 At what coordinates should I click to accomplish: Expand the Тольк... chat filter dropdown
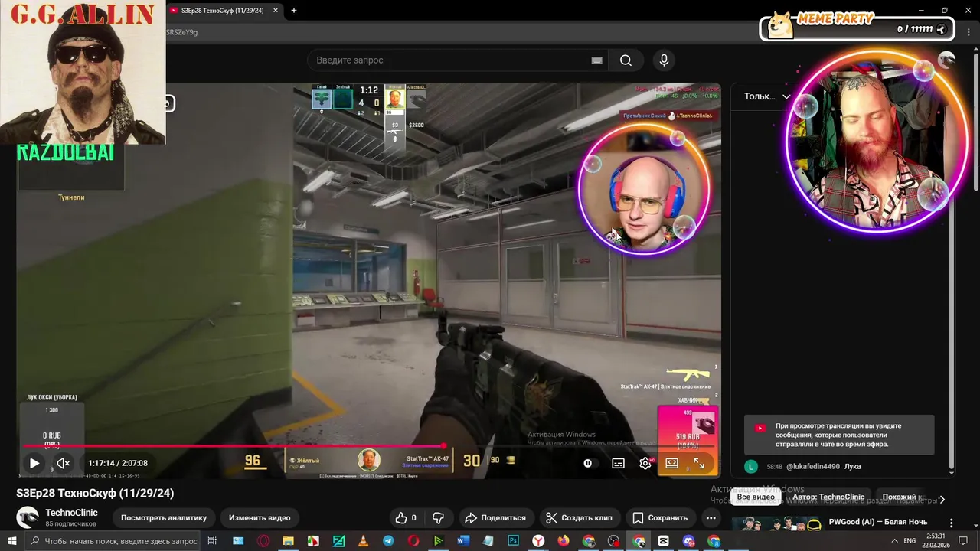(x=767, y=96)
